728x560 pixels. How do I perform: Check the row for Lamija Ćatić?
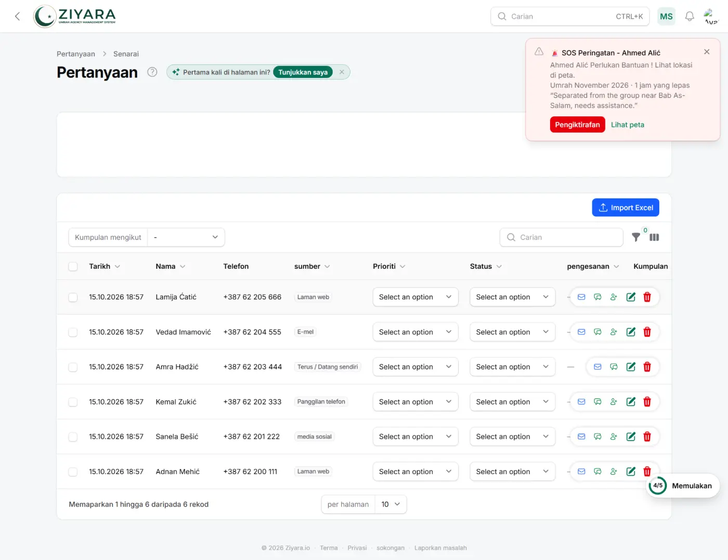pyautogui.click(x=73, y=297)
